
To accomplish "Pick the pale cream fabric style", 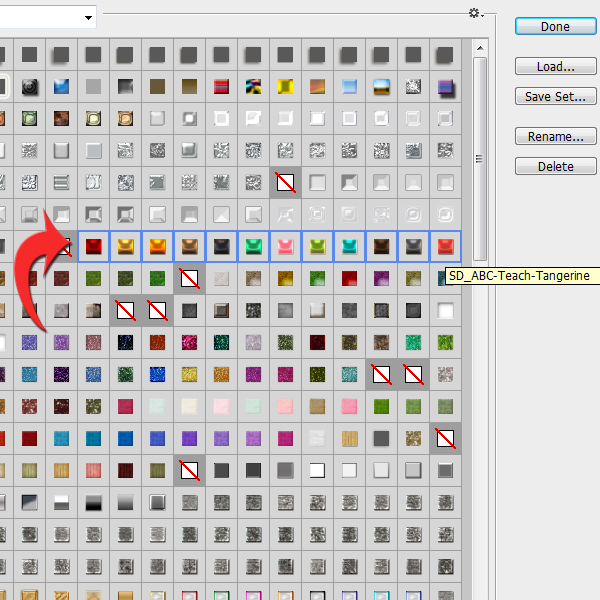I will 189,406.
